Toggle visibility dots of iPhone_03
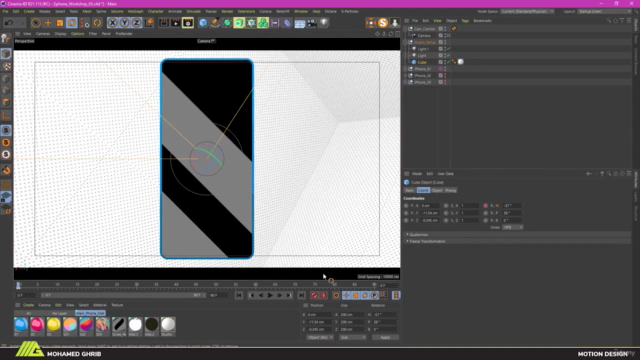The width and height of the screenshot is (640, 360). click(445, 82)
